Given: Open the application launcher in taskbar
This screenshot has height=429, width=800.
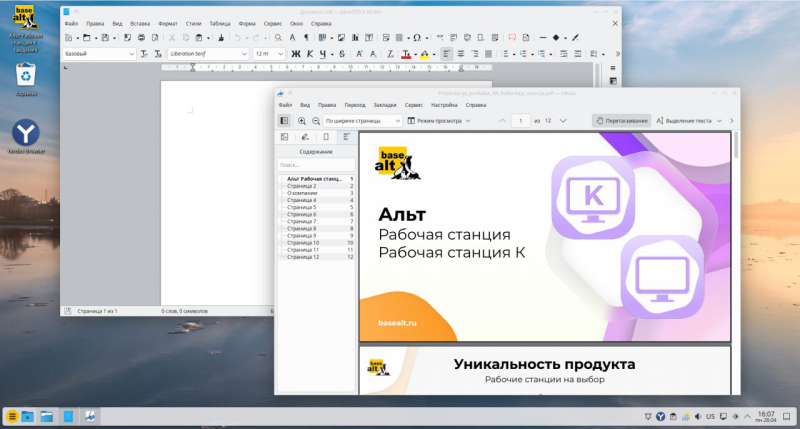Looking at the screenshot, I should pos(11,415).
